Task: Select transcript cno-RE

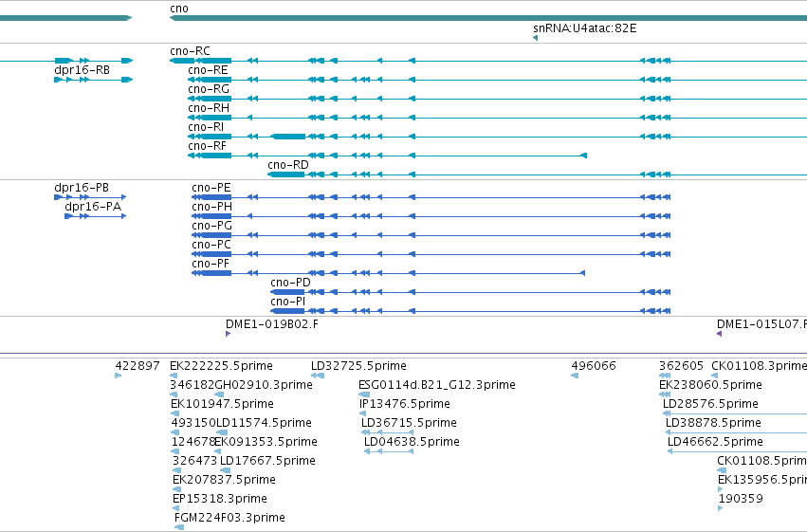Action: [208, 70]
